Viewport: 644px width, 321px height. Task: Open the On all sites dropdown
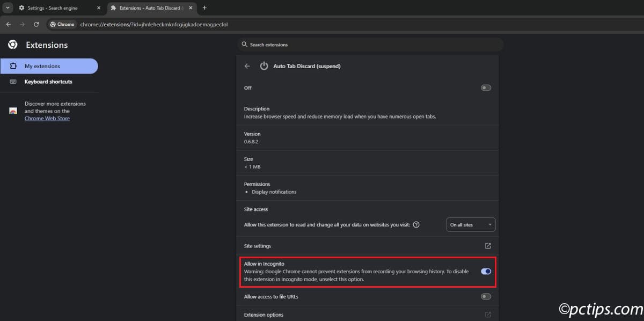(x=471, y=224)
